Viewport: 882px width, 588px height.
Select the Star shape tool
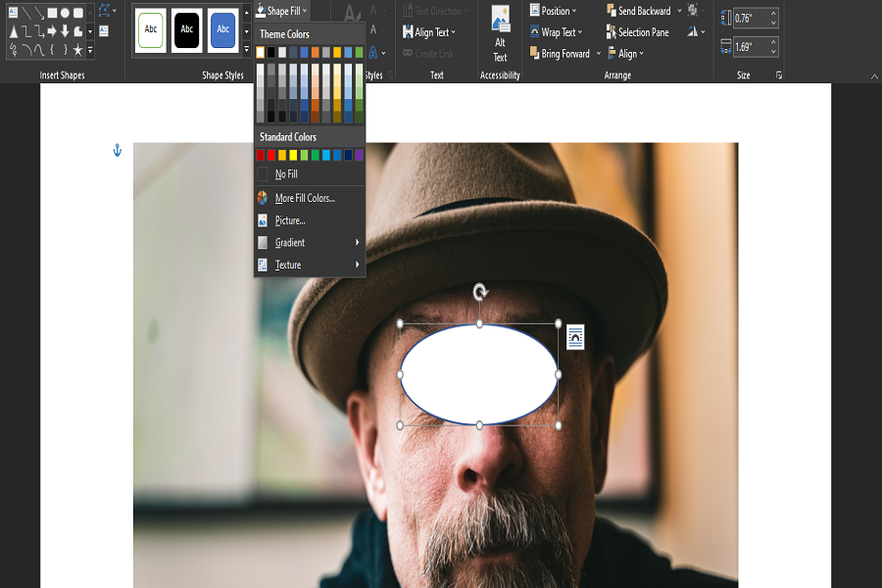point(77,49)
